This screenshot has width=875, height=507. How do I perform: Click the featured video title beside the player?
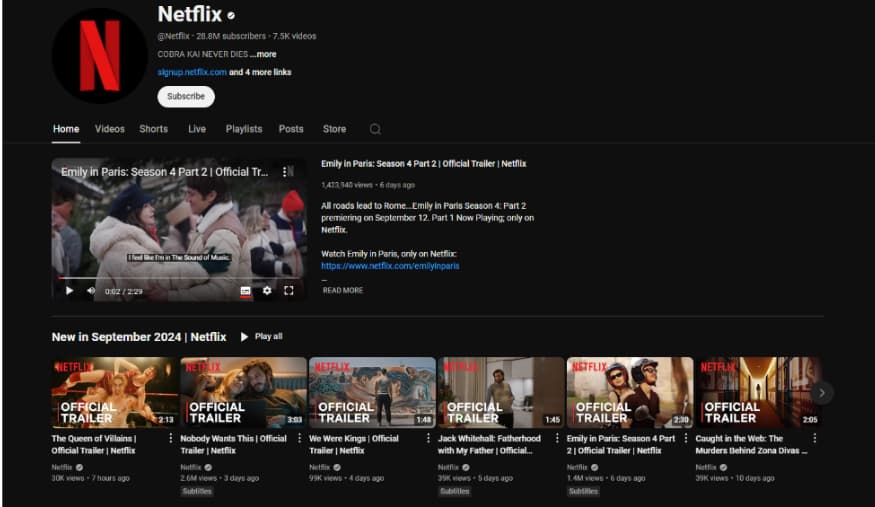(424, 163)
